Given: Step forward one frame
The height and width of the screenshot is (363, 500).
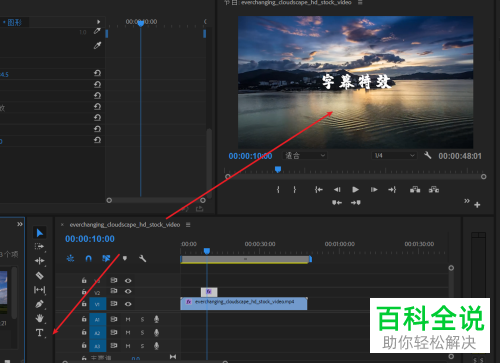Looking at the screenshot, I should point(374,189).
